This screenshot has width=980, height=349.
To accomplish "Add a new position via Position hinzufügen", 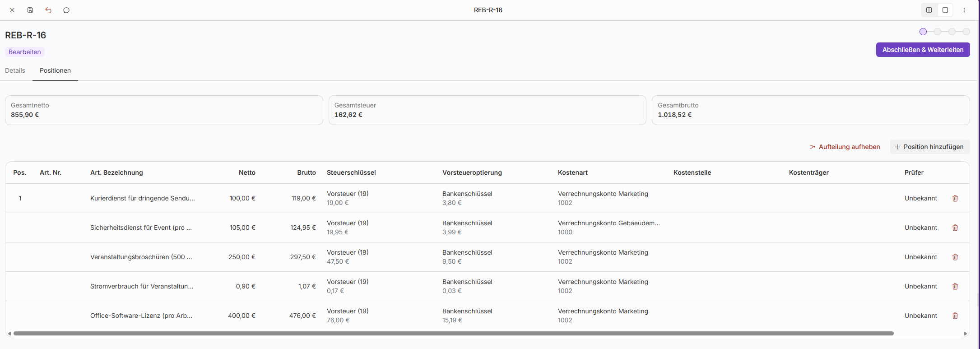I will [x=929, y=147].
